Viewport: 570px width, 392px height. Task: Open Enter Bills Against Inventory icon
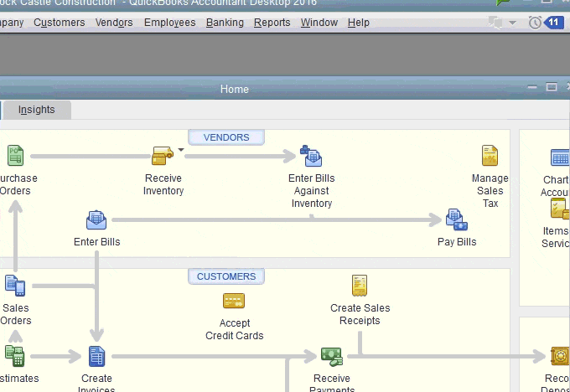[x=311, y=156]
